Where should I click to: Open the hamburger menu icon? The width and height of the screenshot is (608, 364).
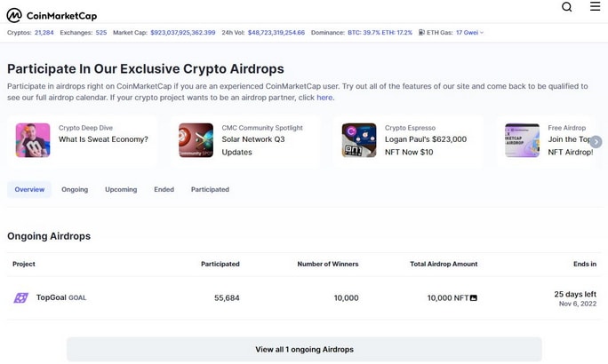click(x=595, y=6)
